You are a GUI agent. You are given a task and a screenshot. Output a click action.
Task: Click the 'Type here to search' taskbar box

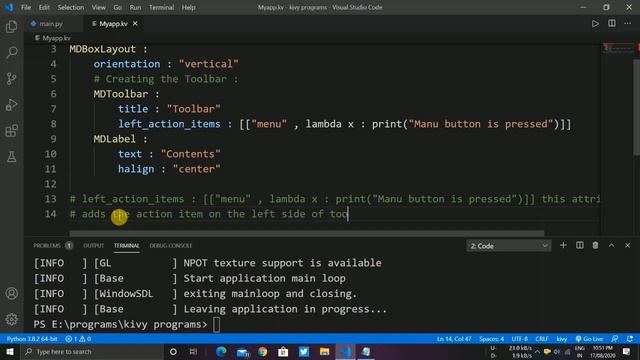pyautogui.click(x=91, y=351)
